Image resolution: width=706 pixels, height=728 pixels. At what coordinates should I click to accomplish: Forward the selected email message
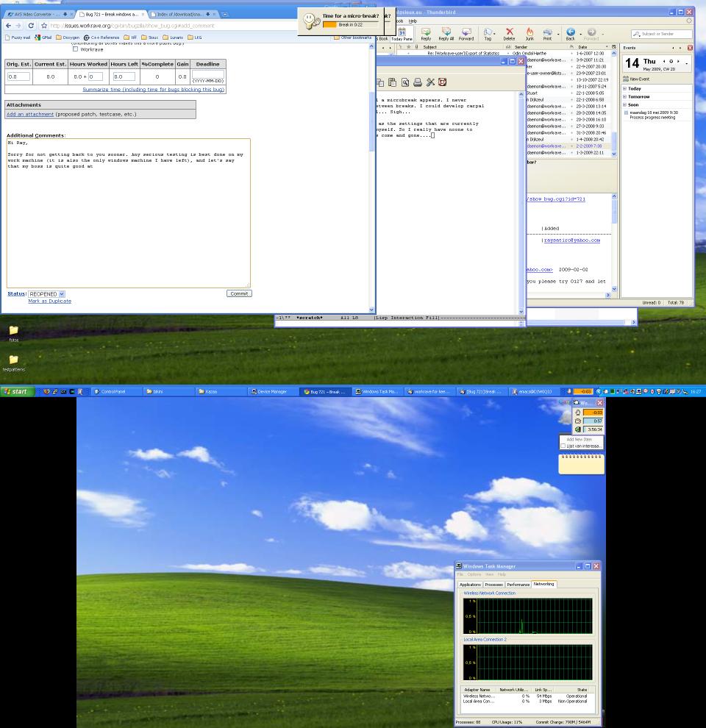click(x=466, y=33)
